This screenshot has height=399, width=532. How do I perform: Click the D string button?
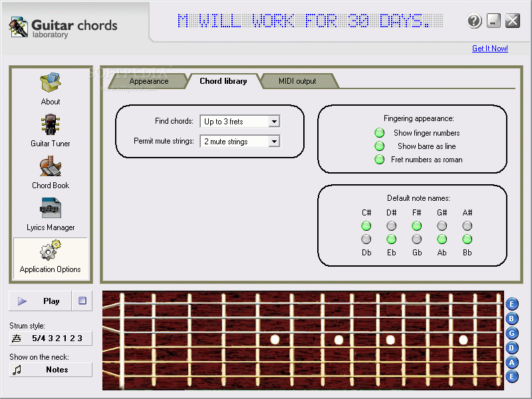click(512, 347)
